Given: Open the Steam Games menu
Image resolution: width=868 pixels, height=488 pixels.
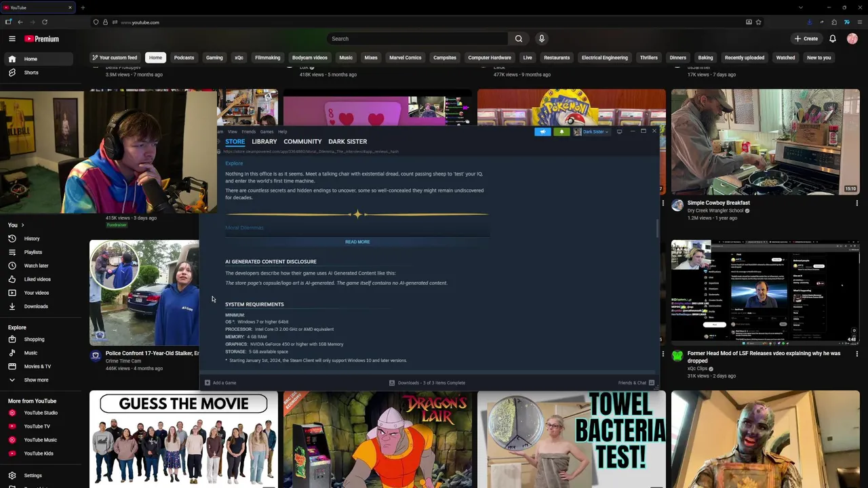Looking at the screenshot, I should 267,131.
